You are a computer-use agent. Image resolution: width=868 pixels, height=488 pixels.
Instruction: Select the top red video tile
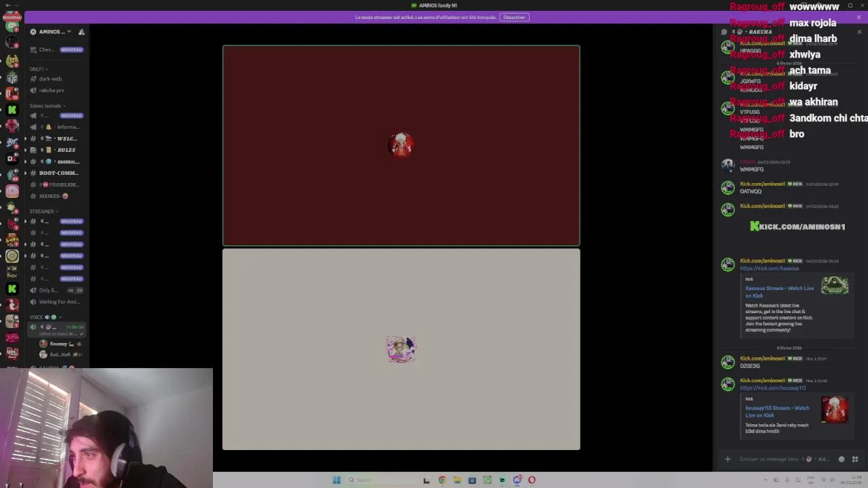point(401,145)
